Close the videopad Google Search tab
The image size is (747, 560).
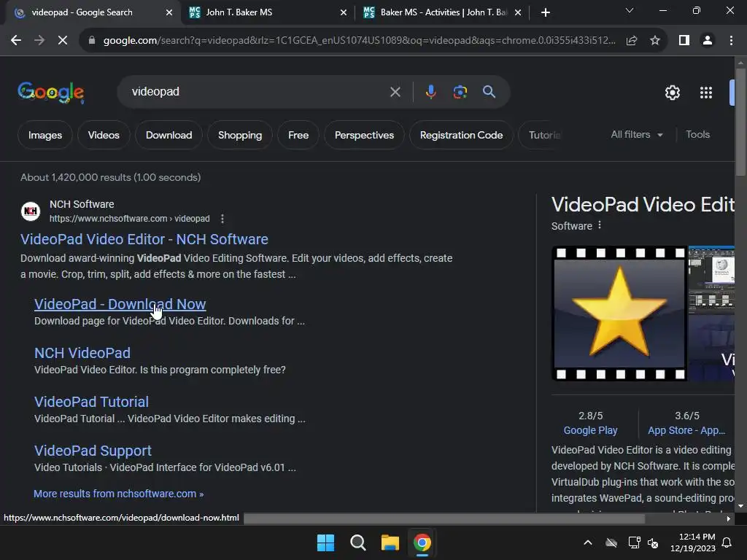coord(169,12)
